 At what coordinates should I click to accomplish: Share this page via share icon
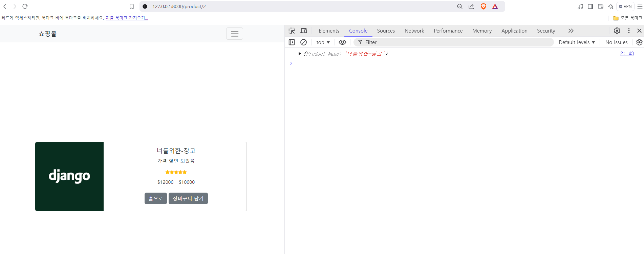tap(471, 6)
